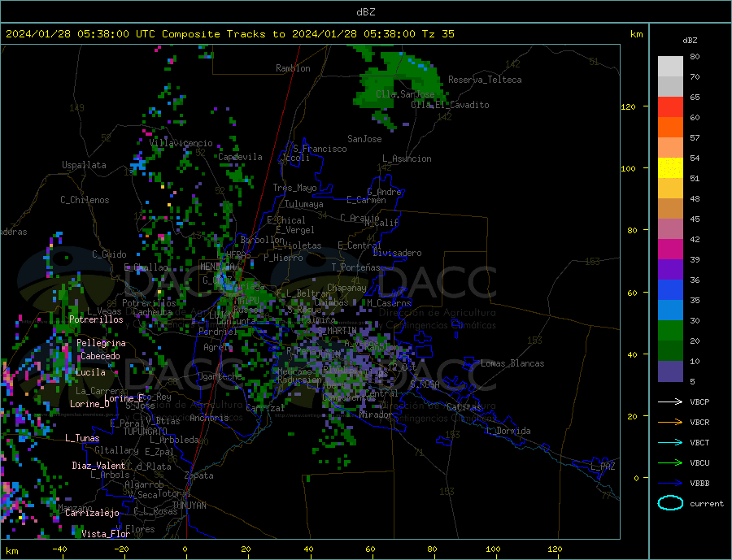732x560 pixels.
Task: Click the 'Tres_Mayo' place label
Action: pyautogui.click(x=294, y=188)
